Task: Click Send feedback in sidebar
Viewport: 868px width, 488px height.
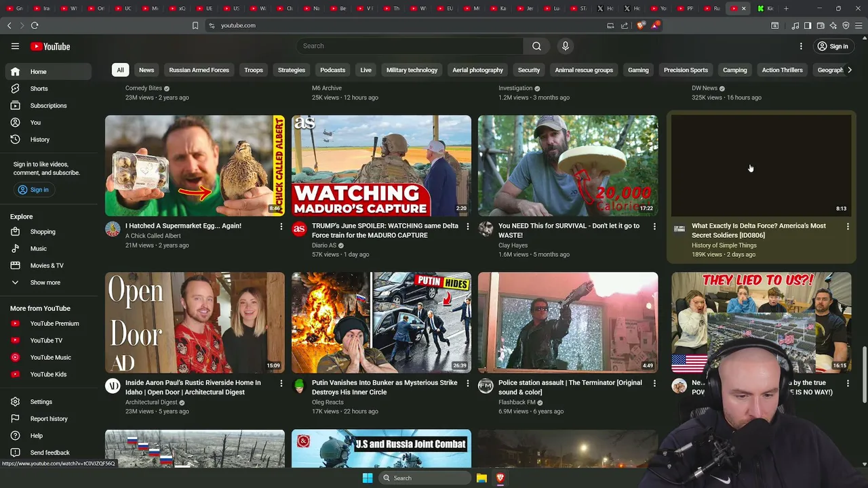Action: [48, 453]
